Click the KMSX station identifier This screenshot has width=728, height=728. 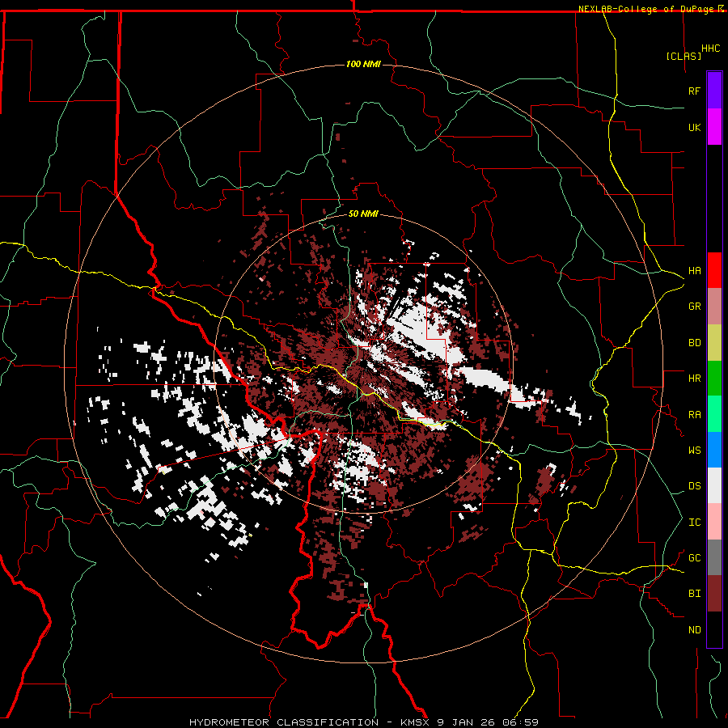pos(417,722)
